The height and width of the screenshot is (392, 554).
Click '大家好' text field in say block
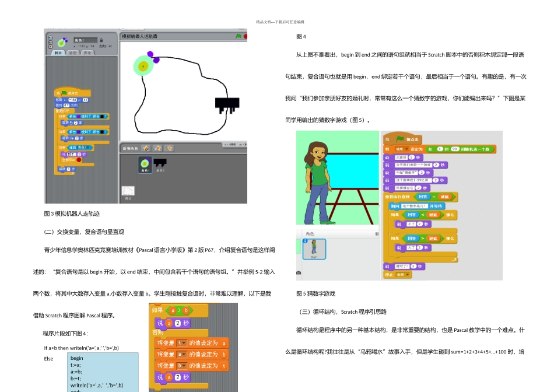coord(401,157)
